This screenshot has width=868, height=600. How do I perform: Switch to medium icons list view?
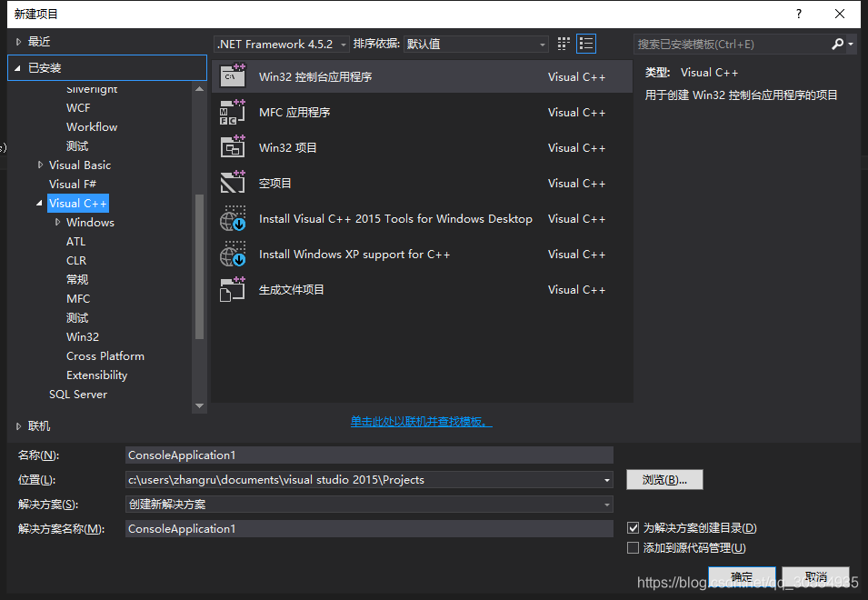click(585, 44)
